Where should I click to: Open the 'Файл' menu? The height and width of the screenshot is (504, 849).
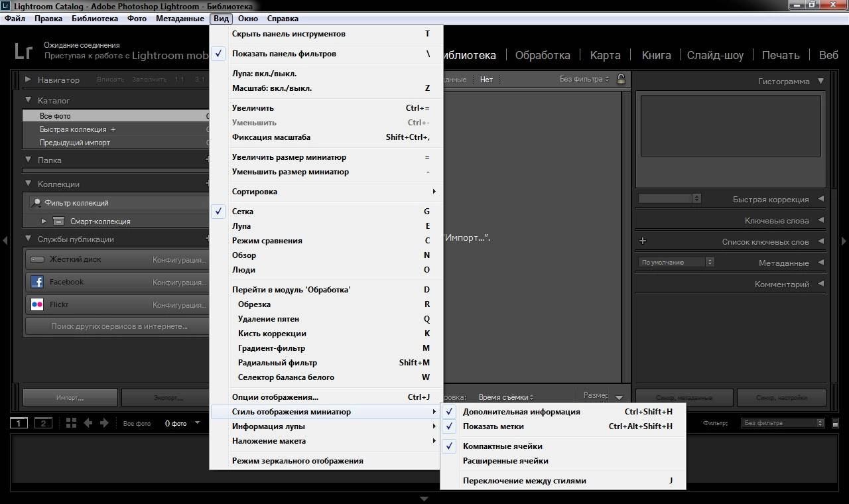15,19
